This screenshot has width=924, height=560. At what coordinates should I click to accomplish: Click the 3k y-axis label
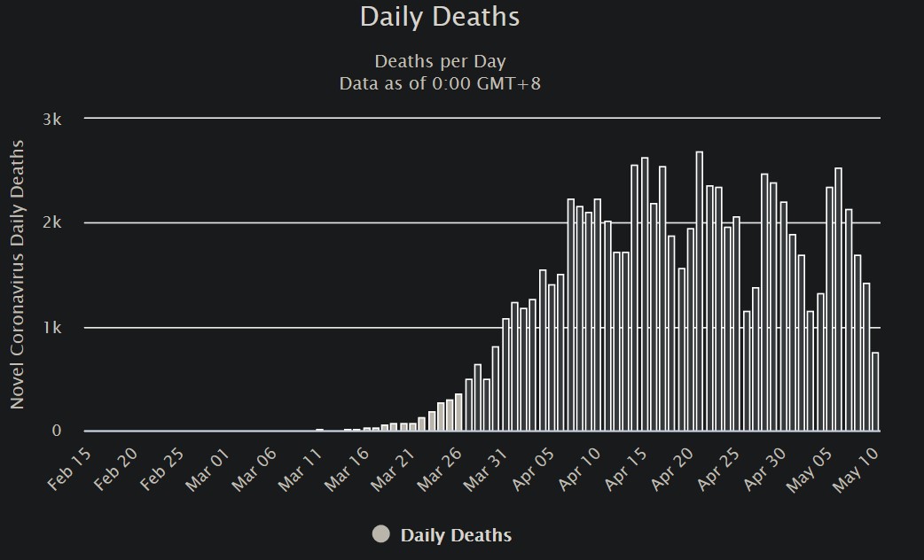[51, 119]
